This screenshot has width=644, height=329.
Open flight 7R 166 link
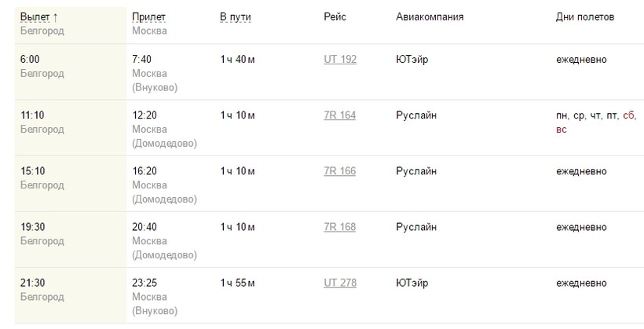click(340, 171)
